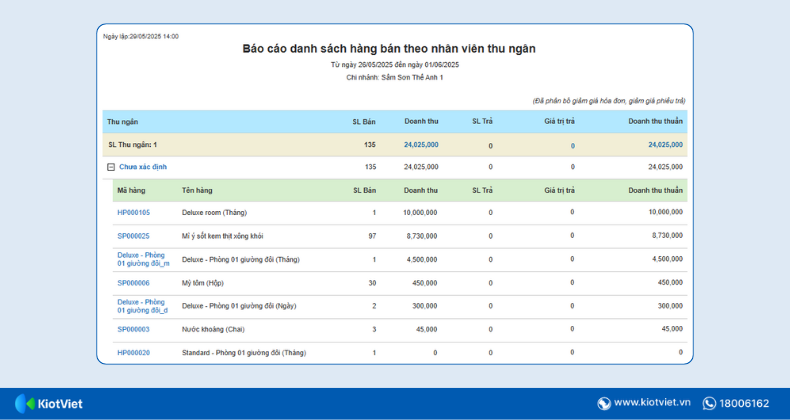Click the report title Báo cáo danh sách hàng bán
Image resolution: width=790 pixels, height=420 pixels.
click(389, 49)
